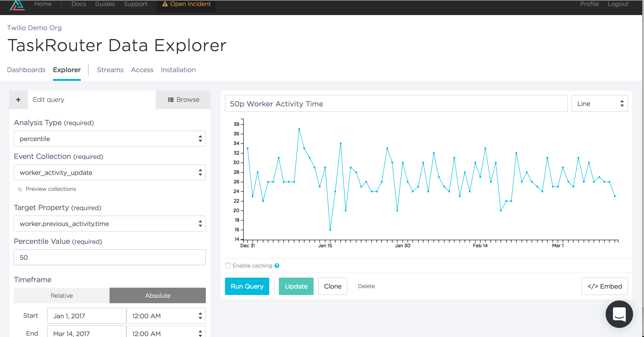Click the Percentile Value input field
The image size is (644, 337).
tap(110, 258)
